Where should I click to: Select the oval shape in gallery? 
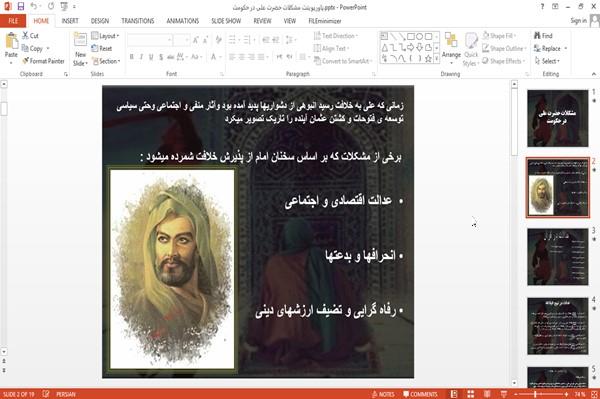pyautogui.click(x=419, y=36)
